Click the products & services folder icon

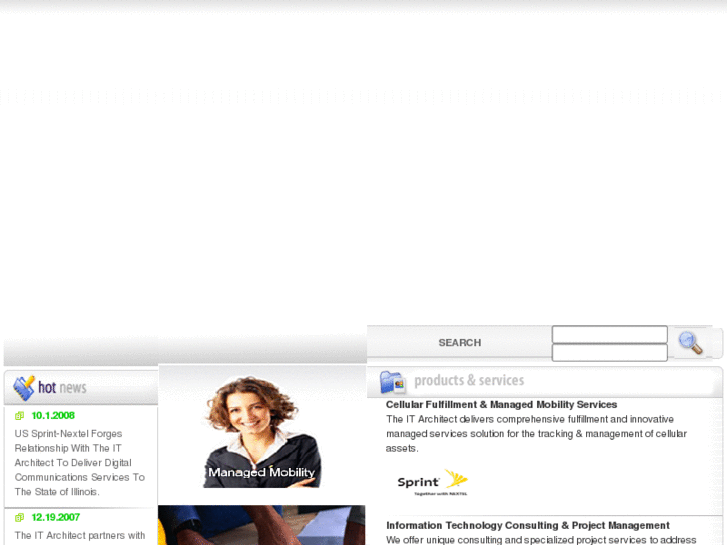pos(392,381)
